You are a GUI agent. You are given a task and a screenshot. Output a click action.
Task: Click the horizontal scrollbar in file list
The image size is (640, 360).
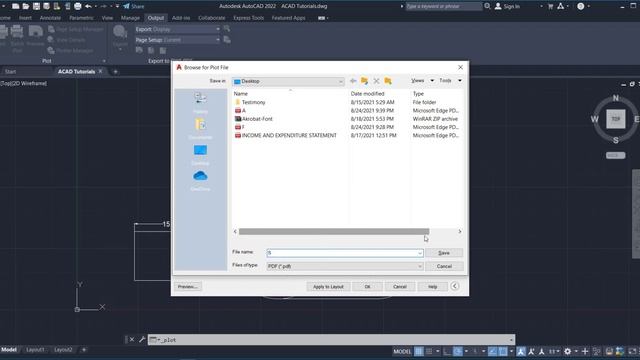[334, 231]
